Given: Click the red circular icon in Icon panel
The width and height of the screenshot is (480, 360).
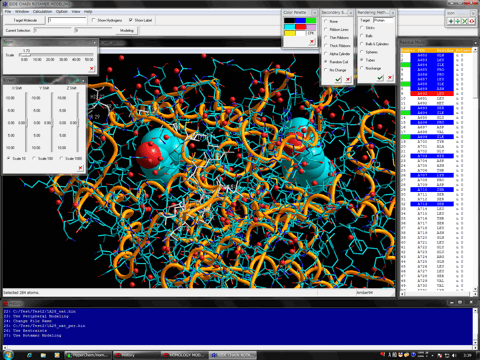Looking at the screenshot, I should tap(472, 21).
